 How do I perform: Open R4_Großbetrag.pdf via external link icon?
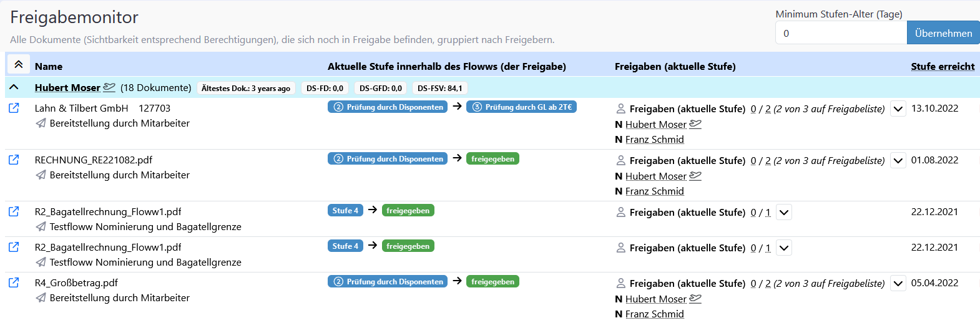[14, 283]
